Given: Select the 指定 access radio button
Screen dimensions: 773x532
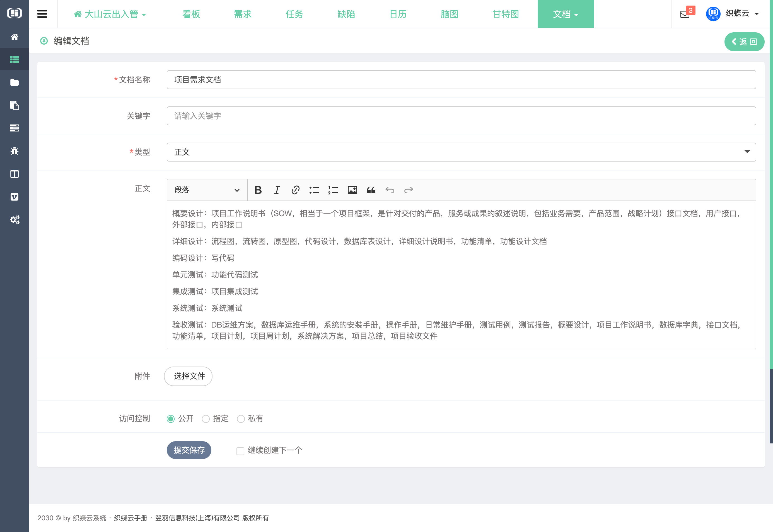Looking at the screenshot, I should pos(206,419).
